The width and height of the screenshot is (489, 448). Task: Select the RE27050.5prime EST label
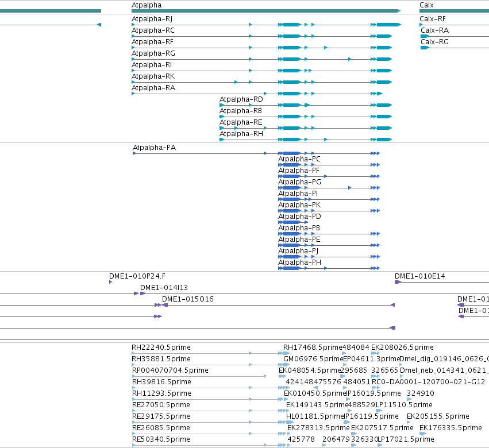(161, 405)
